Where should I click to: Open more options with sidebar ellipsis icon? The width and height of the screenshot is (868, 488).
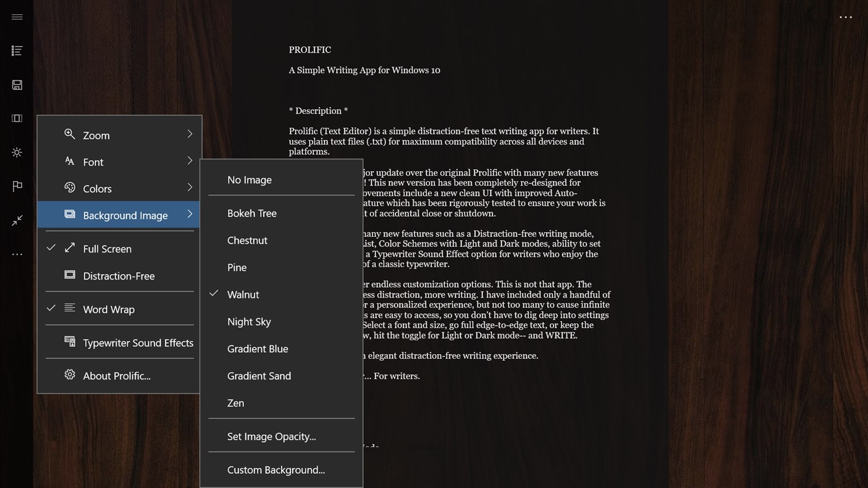pyautogui.click(x=17, y=254)
